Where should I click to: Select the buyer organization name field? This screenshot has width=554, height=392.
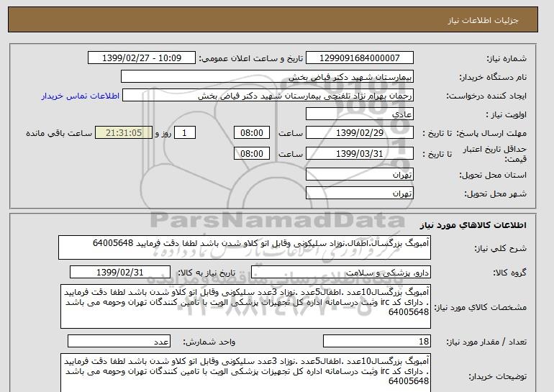(x=267, y=77)
